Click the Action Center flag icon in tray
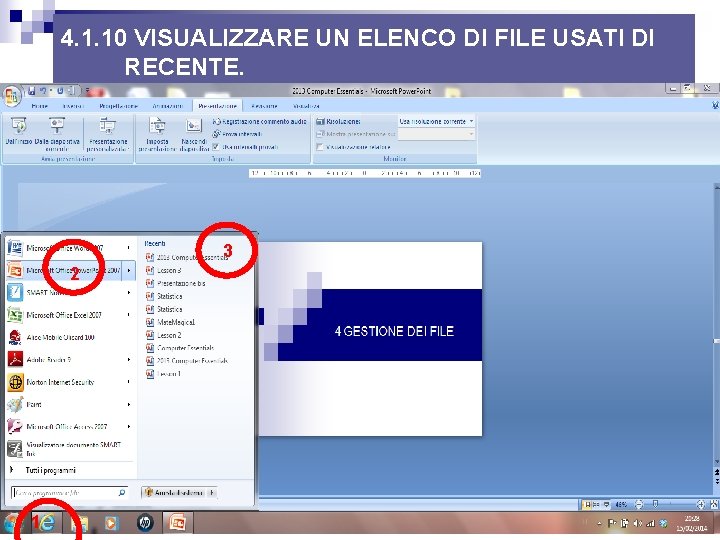 click(x=612, y=523)
